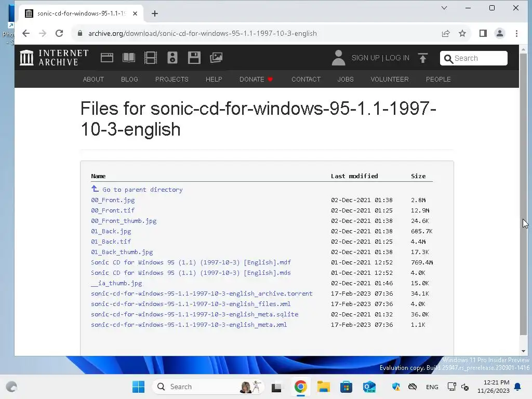Image resolution: width=532 pixels, height=399 pixels.
Task: Click the Chrome forward arrow
Action: (43, 33)
